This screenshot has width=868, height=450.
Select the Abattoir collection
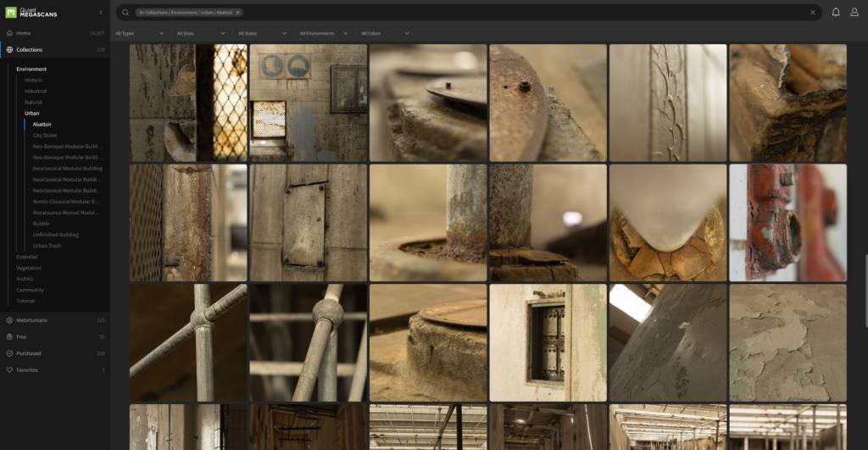pyautogui.click(x=42, y=125)
